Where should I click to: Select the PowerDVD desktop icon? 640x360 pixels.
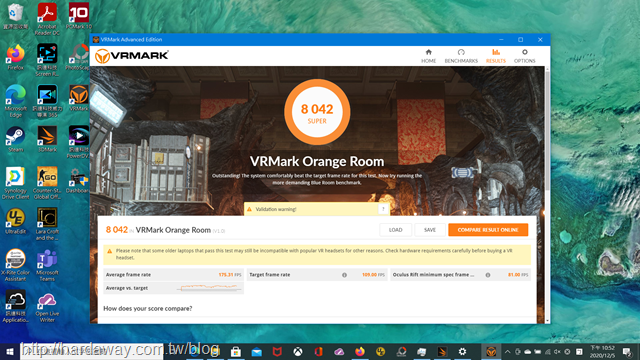tap(79, 142)
